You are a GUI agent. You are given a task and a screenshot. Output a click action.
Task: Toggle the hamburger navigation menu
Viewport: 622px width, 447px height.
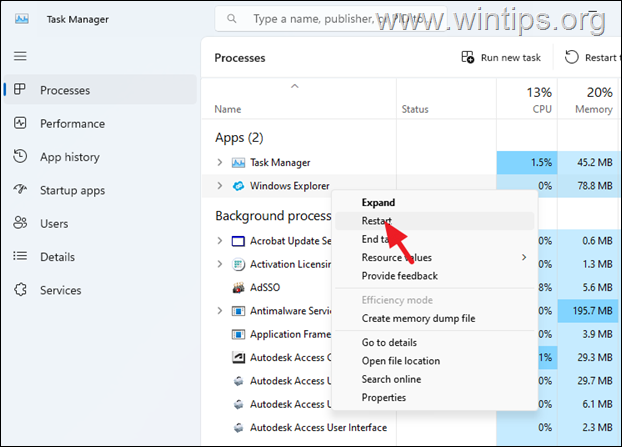[x=20, y=56]
